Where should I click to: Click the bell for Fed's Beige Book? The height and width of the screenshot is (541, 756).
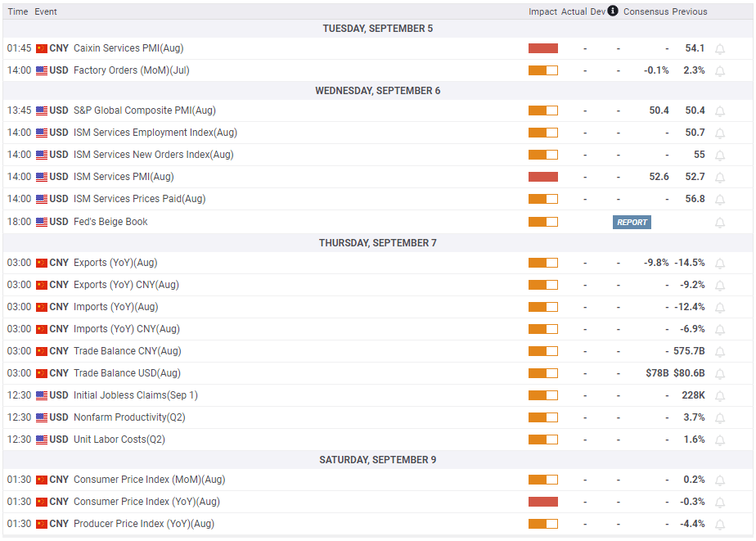(x=720, y=223)
